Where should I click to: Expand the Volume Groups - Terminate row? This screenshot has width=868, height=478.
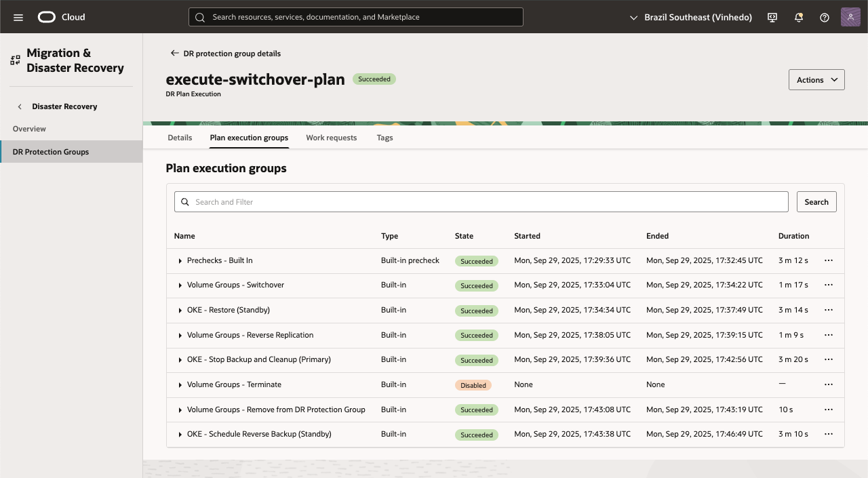180,384
